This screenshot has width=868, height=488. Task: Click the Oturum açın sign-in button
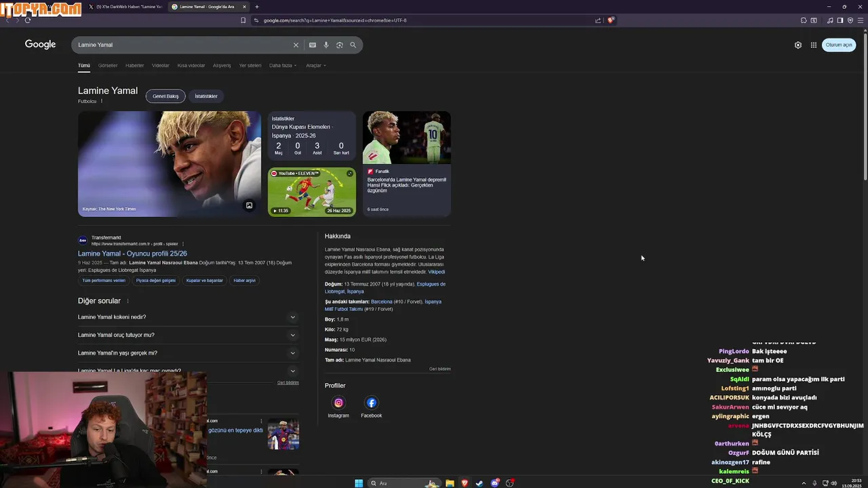pyautogui.click(x=839, y=45)
